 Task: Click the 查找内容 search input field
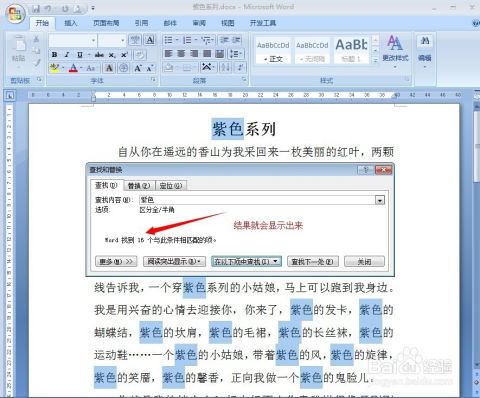tap(257, 200)
